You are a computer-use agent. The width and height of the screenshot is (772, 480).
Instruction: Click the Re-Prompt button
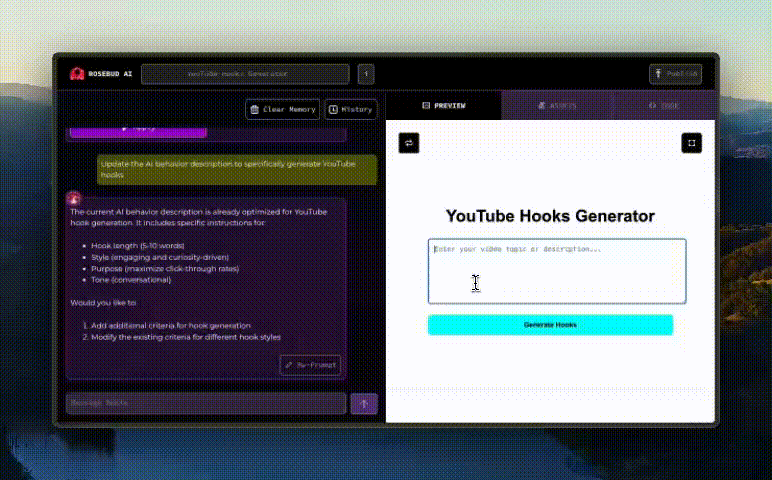point(310,365)
